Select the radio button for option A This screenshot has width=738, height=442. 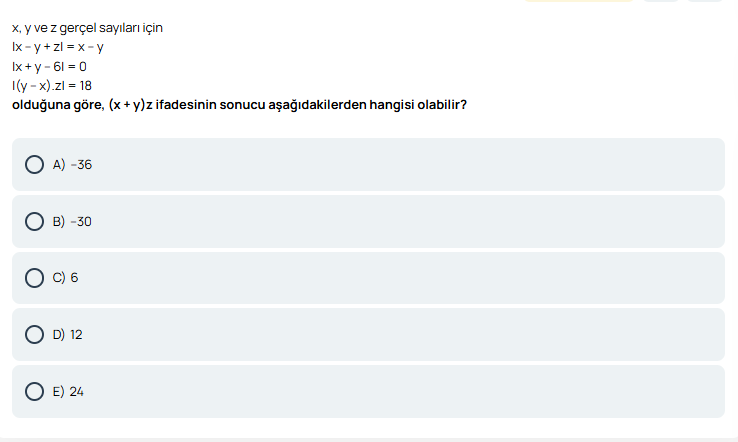pos(34,164)
